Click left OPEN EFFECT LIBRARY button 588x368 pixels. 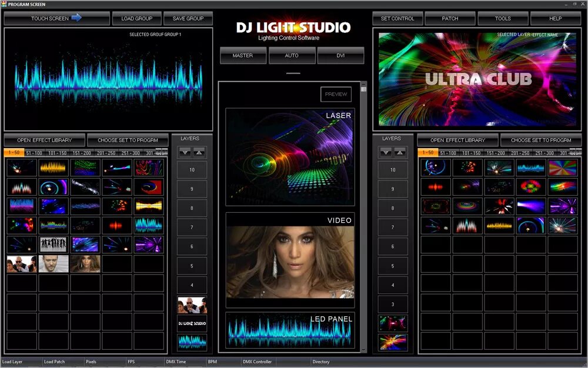click(x=44, y=140)
